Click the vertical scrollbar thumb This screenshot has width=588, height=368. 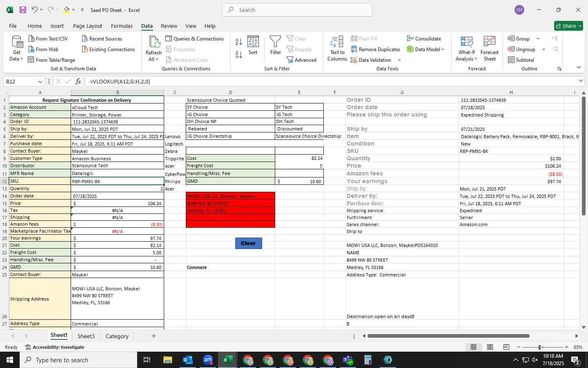tap(584, 155)
